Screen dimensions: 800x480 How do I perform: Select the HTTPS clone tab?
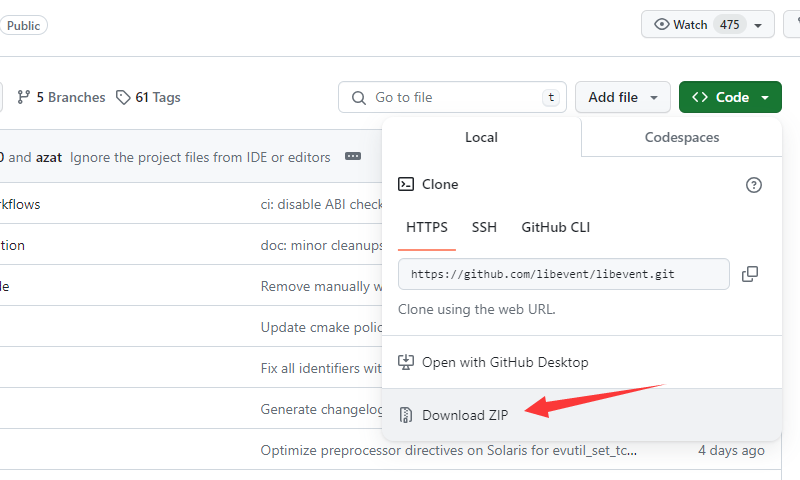tap(427, 227)
